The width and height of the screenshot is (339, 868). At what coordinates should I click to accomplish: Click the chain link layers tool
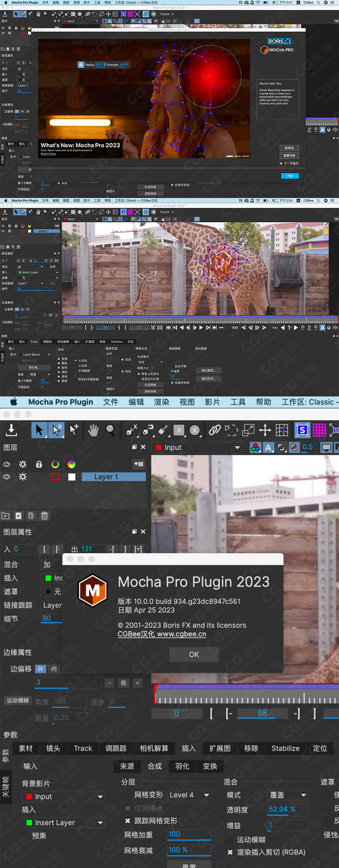pyautogui.click(x=215, y=430)
